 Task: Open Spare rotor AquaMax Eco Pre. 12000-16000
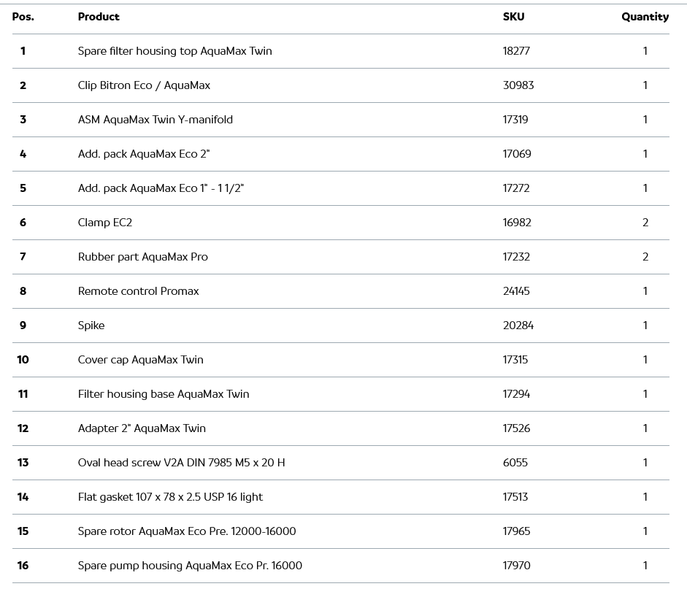[187, 531]
